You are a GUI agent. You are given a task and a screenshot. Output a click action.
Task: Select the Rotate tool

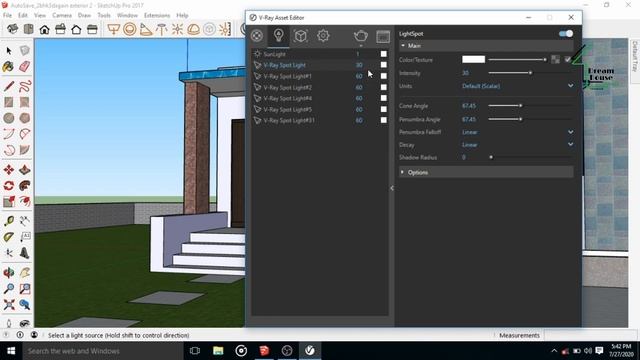point(9,186)
